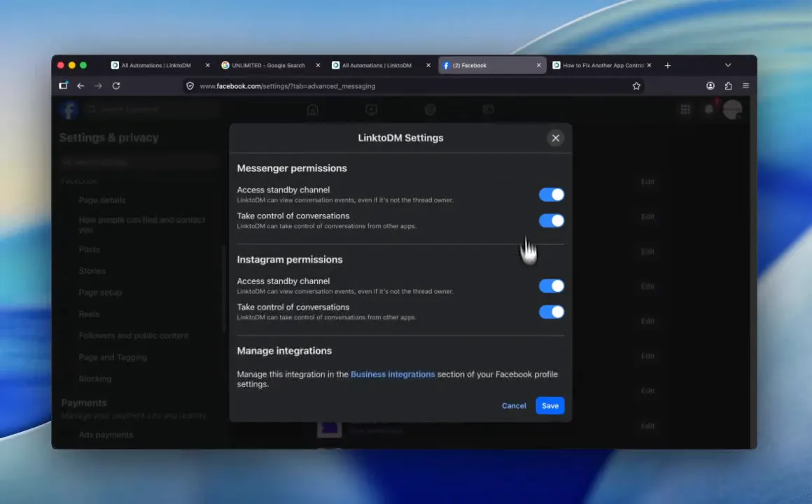Screen dimensions: 812x504
Task: Open the extensions puzzle icon
Action: [728, 86]
